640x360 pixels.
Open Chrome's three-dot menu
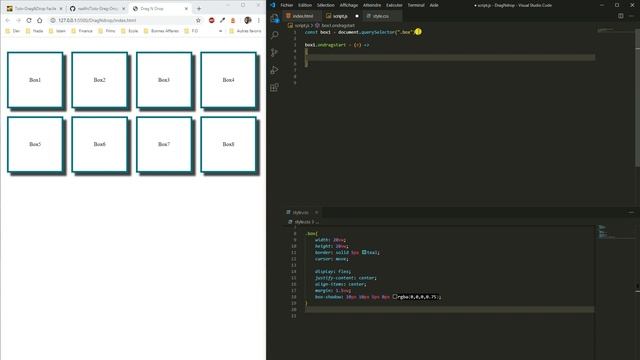pos(258,20)
